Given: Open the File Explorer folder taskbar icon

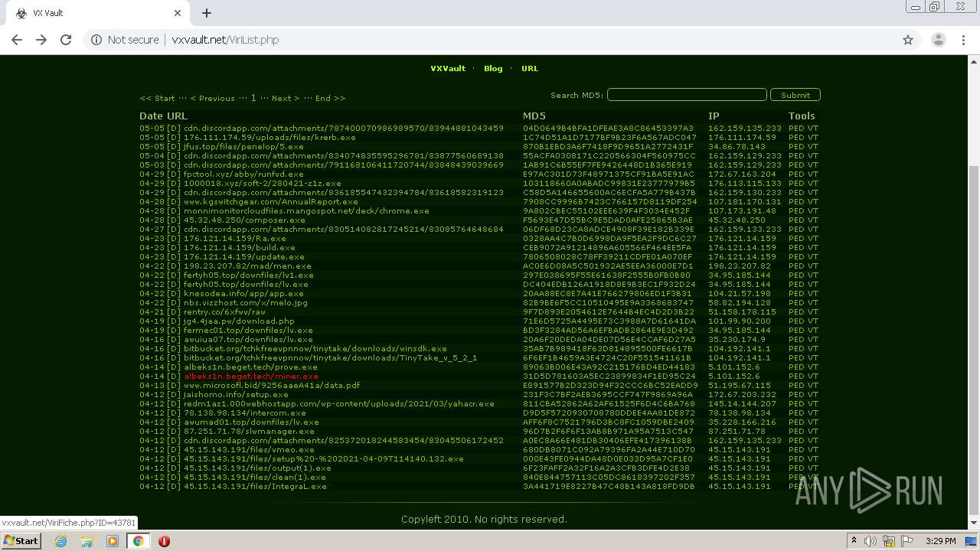Looking at the screenshot, I should 87,541.
